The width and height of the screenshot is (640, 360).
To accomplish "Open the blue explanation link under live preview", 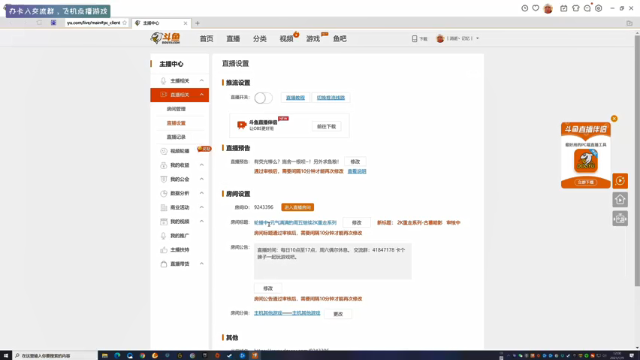I will pyautogui.click(x=357, y=171).
